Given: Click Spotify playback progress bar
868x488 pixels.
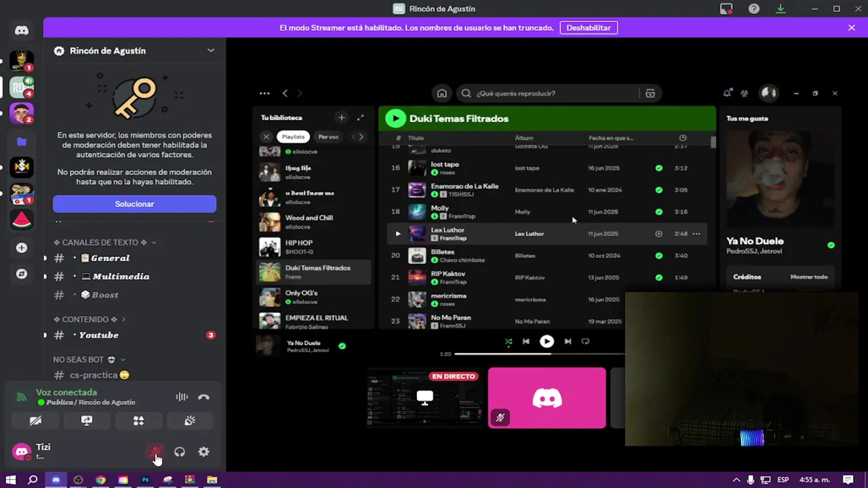Looking at the screenshot, I should 539,354.
